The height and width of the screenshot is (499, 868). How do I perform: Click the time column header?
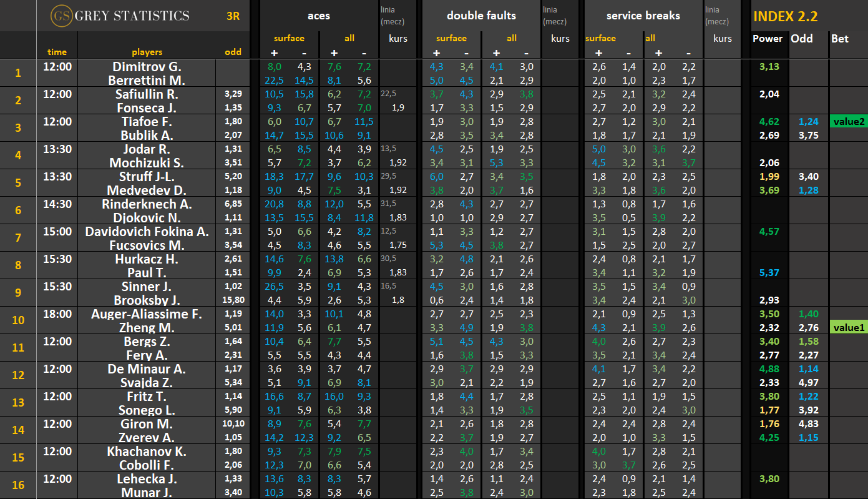click(57, 52)
